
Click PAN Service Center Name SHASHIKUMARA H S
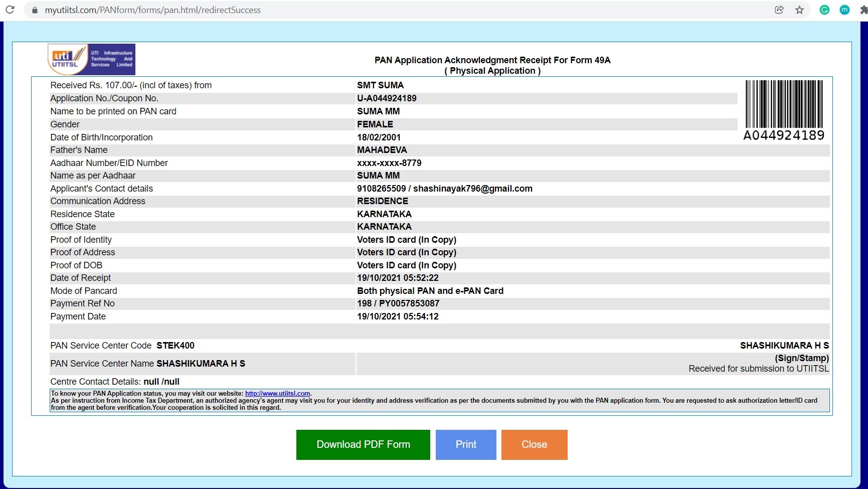point(201,364)
